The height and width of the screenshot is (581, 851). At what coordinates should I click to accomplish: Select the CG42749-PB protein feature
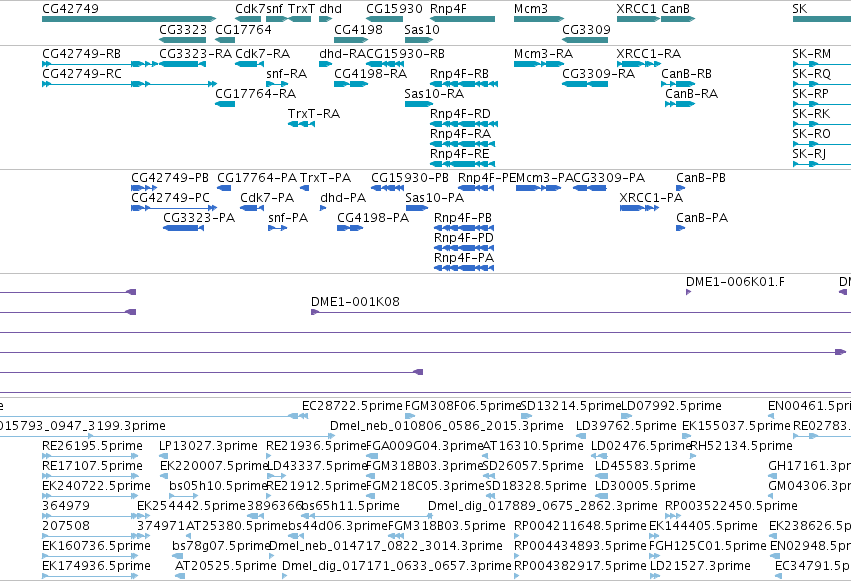click(144, 188)
